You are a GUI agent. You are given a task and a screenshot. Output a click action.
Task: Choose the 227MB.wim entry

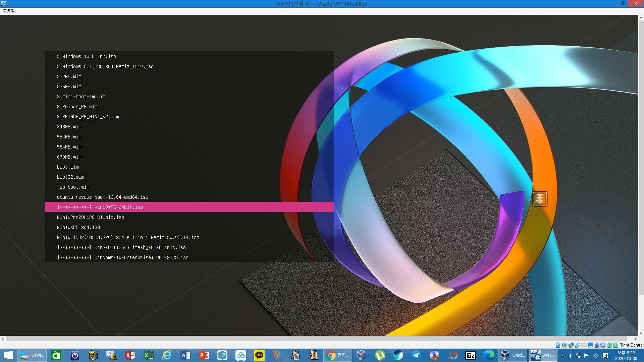click(189, 76)
